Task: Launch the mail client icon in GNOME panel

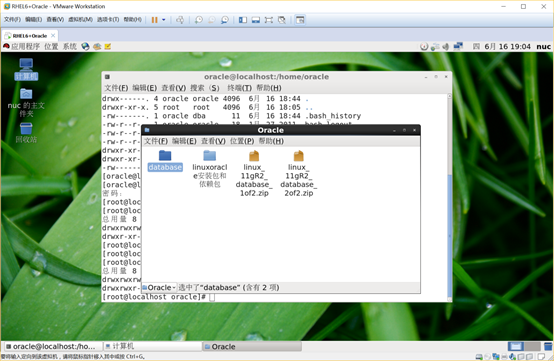Action: pos(97,46)
